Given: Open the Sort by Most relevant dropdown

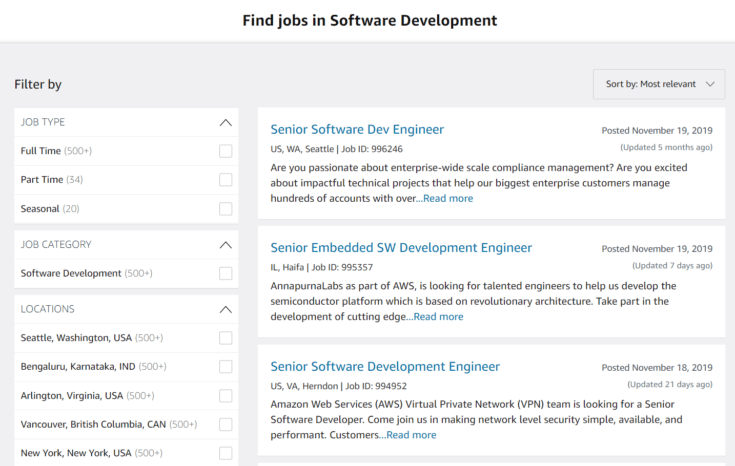Looking at the screenshot, I should point(659,84).
